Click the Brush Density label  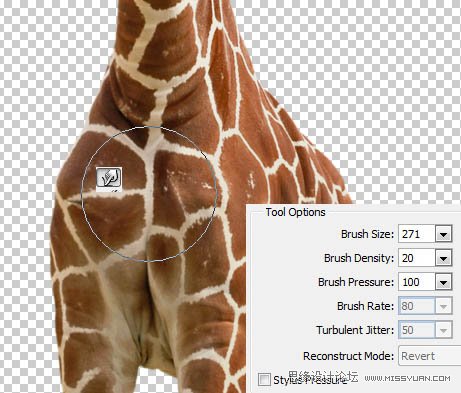coord(359,258)
